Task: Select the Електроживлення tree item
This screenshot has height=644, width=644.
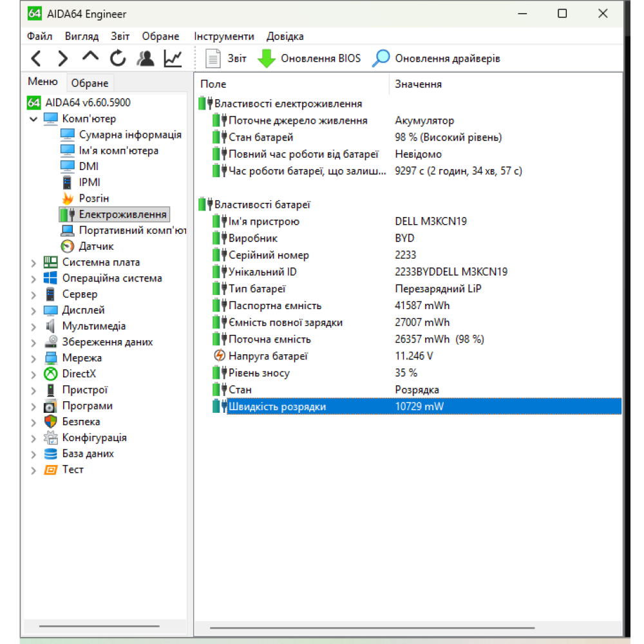Action: pos(122,214)
